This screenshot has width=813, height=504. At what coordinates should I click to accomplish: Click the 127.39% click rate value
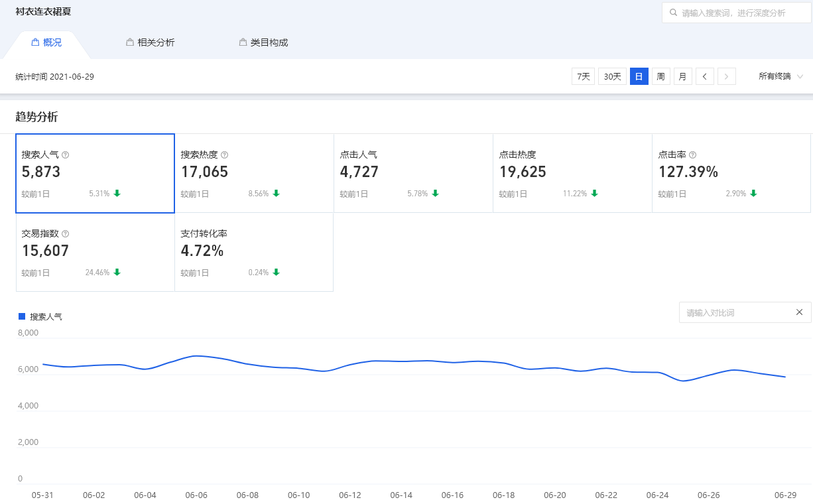coord(688,172)
